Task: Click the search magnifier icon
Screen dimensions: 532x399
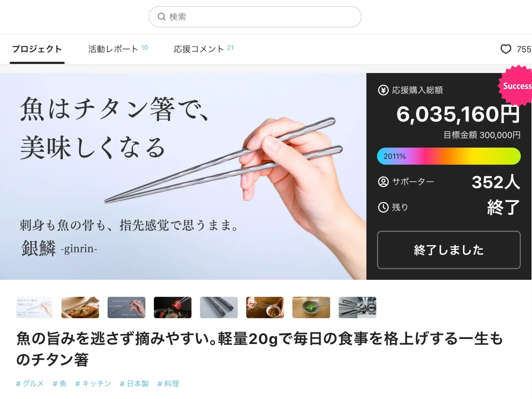Action: pyautogui.click(x=161, y=17)
